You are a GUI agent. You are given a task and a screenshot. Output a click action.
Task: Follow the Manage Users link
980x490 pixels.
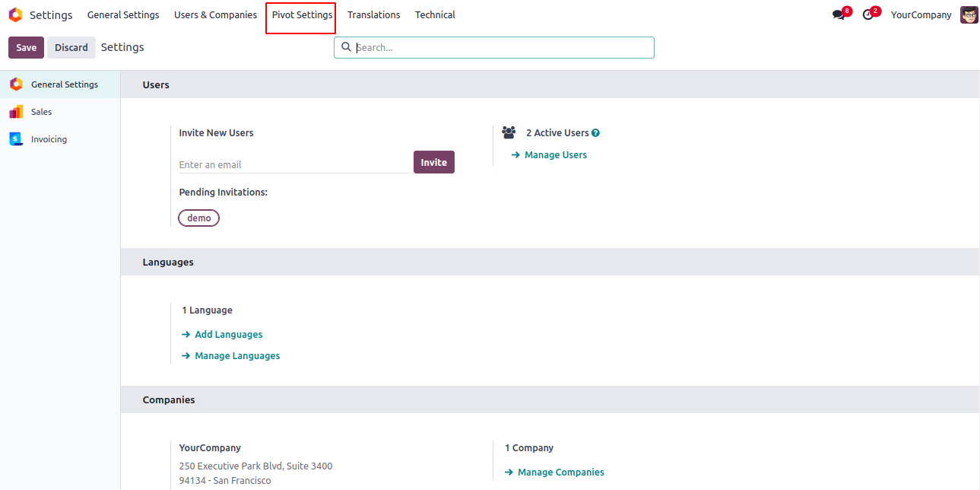click(555, 155)
